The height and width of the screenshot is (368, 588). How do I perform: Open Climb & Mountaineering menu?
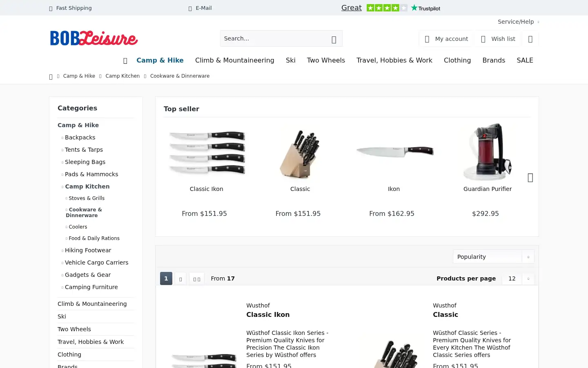pos(235,60)
